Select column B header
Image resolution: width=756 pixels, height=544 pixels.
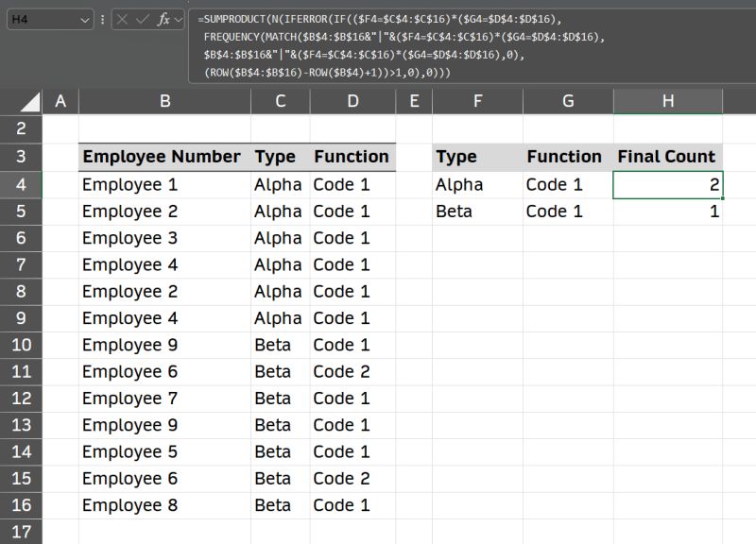click(x=163, y=101)
